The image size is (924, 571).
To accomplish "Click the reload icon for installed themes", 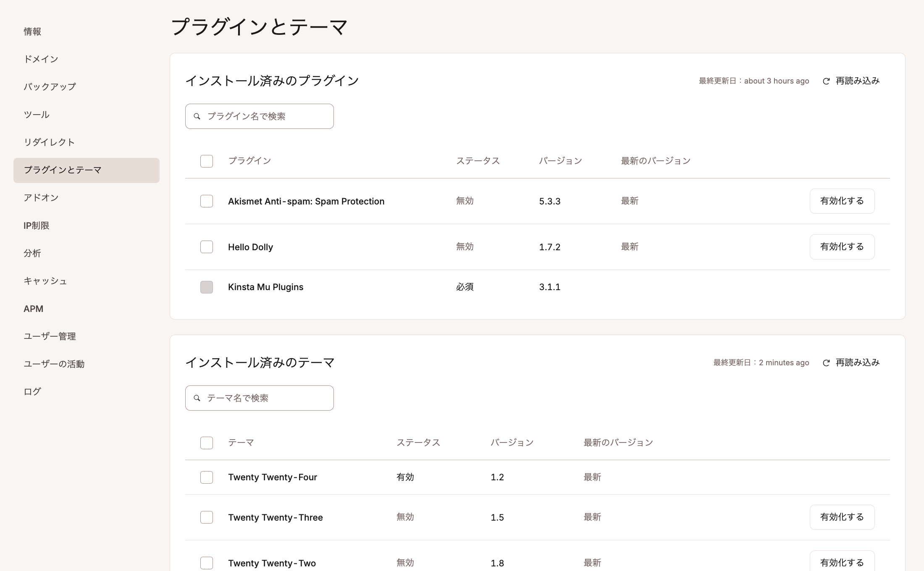I will click(826, 362).
